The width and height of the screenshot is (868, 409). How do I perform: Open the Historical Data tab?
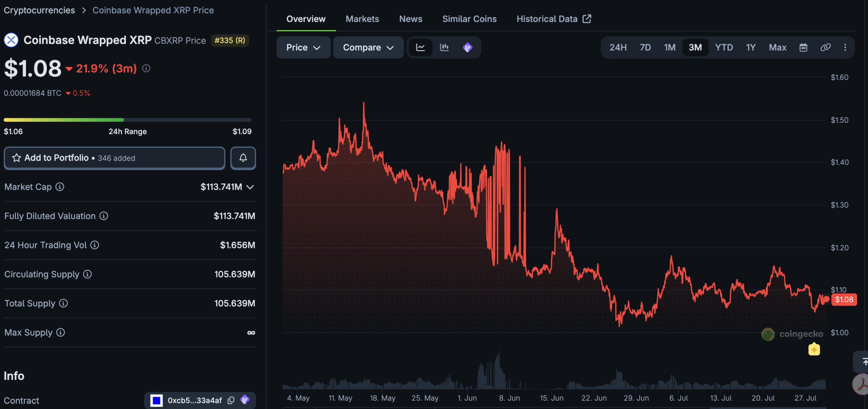click(554, 19)
